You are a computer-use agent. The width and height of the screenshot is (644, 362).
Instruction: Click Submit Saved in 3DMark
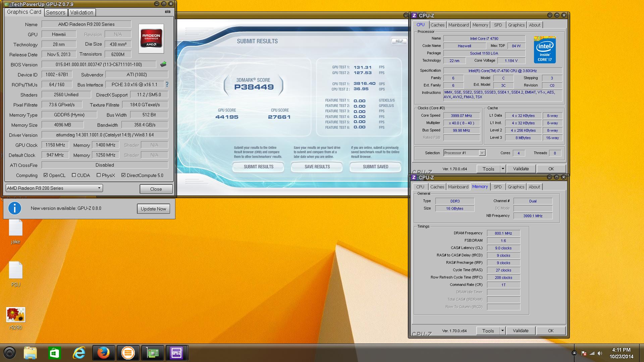point(376,167)
